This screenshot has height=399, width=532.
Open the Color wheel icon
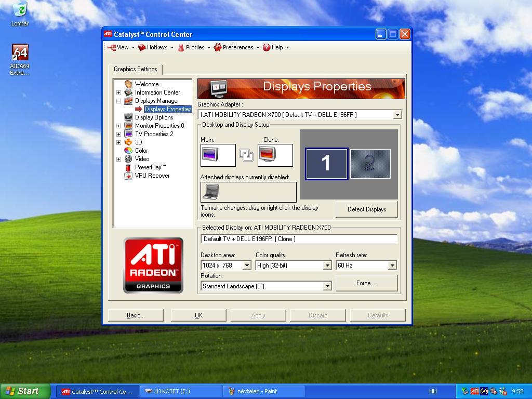128,151
